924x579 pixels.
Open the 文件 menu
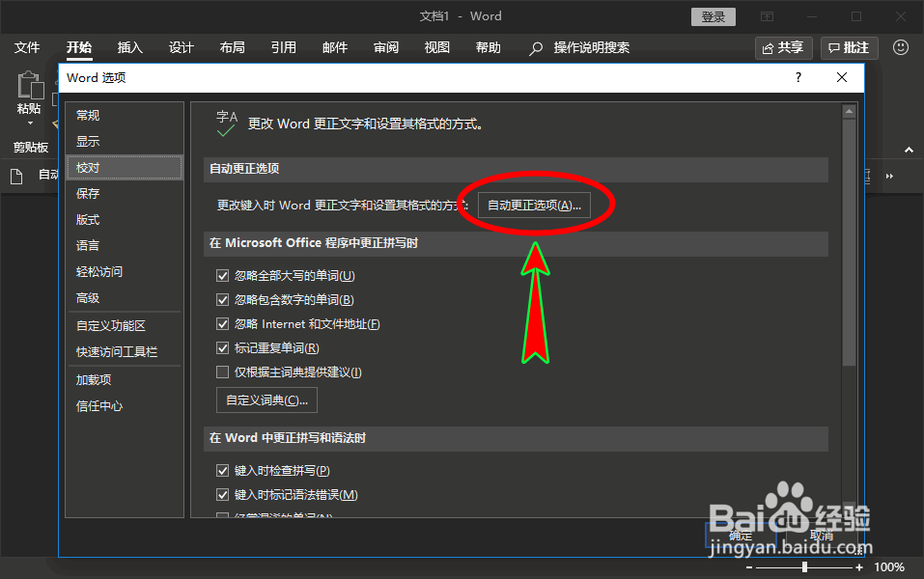27,47
